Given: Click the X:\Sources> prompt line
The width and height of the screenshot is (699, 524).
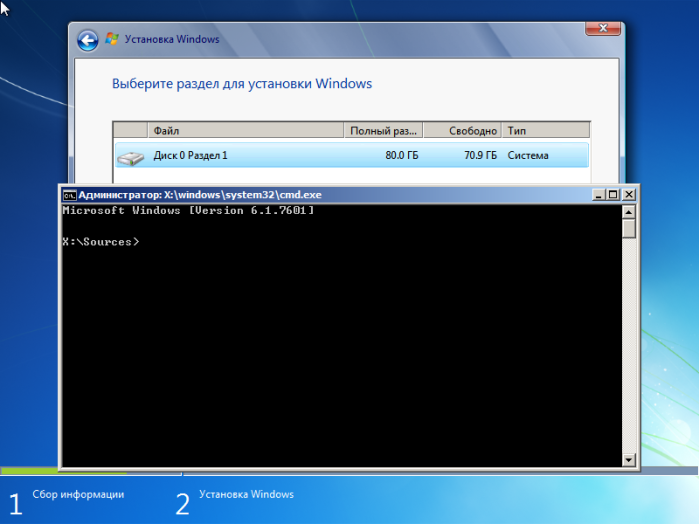Looking at the screenshot, I should (101, 242).
